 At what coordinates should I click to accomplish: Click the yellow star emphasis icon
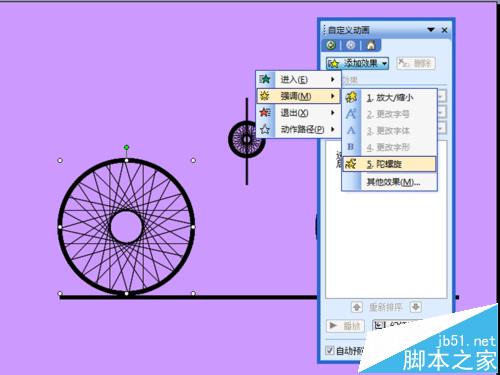pyautogui.click(x=265, y=96)
